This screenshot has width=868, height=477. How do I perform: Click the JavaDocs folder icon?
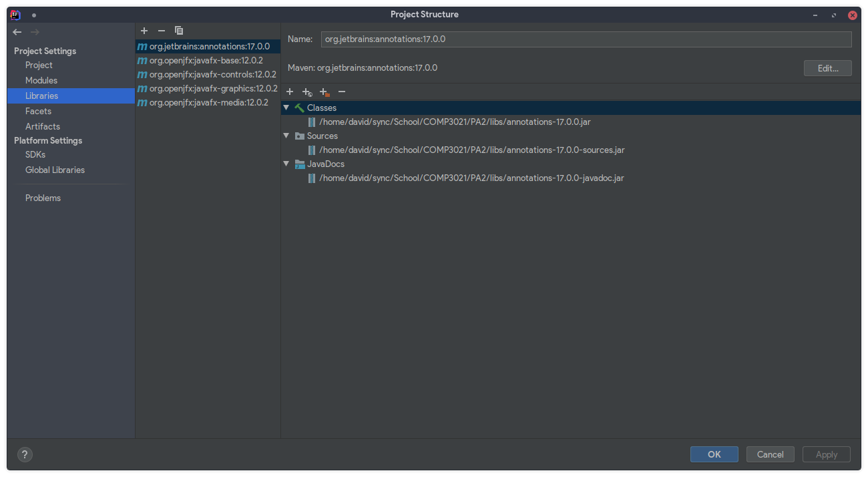pos(300,164)
